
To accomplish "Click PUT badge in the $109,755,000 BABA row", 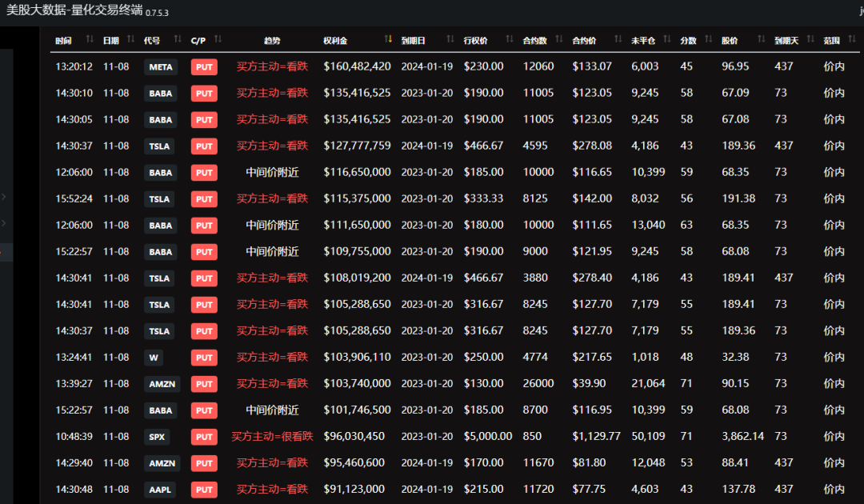I will point(205,252).
